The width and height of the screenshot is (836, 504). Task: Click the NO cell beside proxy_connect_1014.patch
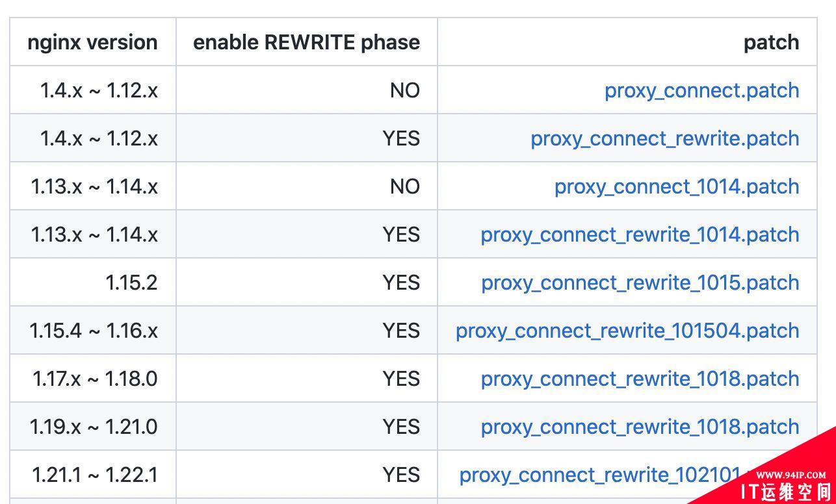click(x=307, y=186)
